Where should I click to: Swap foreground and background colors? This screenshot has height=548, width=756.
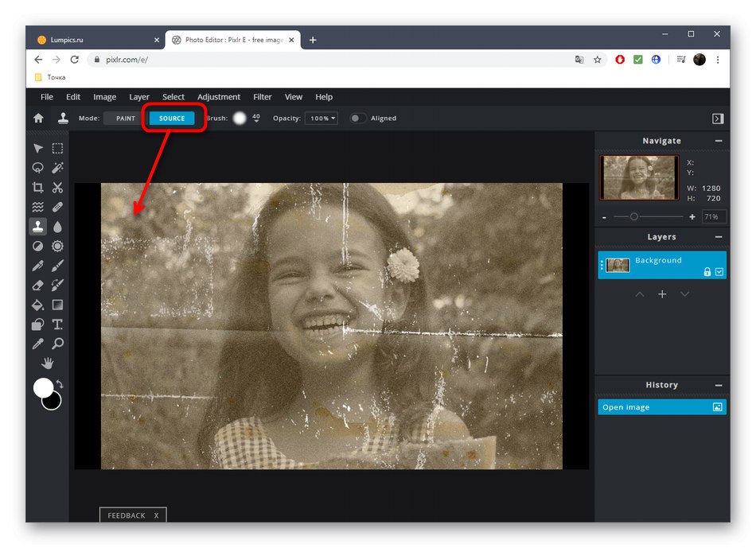click(x=60, y=384)
